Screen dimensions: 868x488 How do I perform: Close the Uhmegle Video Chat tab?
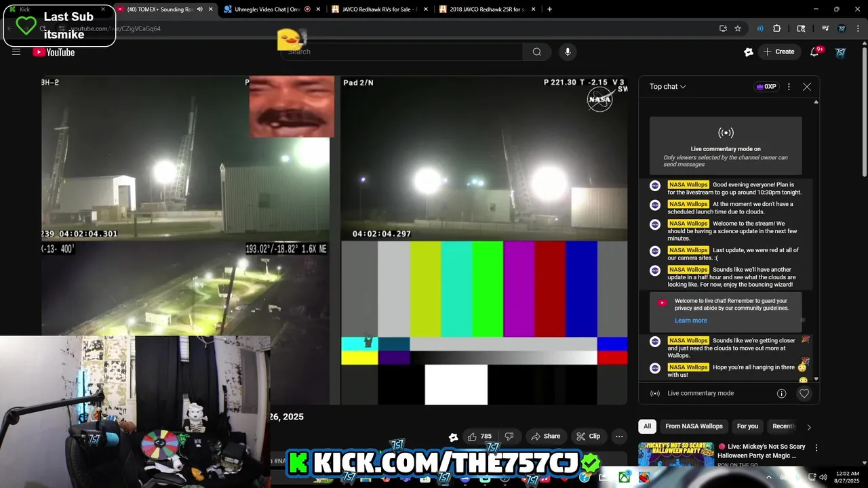(319, 9)
